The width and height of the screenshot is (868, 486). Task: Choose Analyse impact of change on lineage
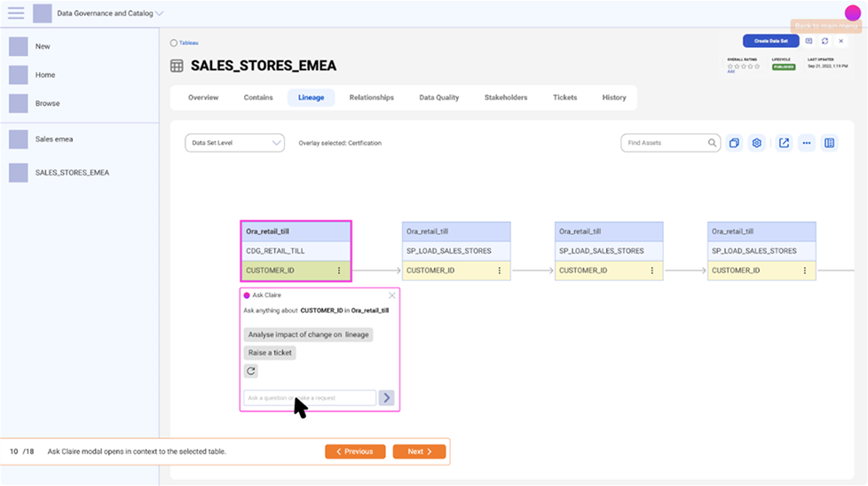coord(308,334)
